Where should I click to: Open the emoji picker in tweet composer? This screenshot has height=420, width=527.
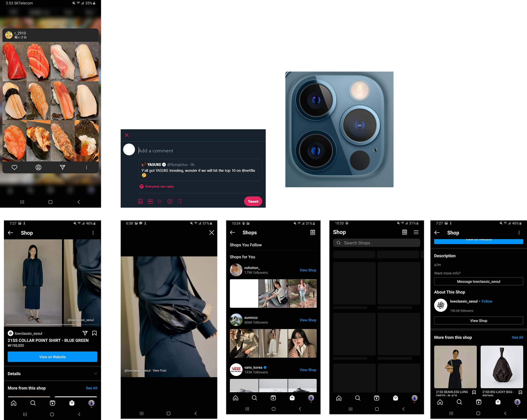pyautogui.click(x=170, y=201)
